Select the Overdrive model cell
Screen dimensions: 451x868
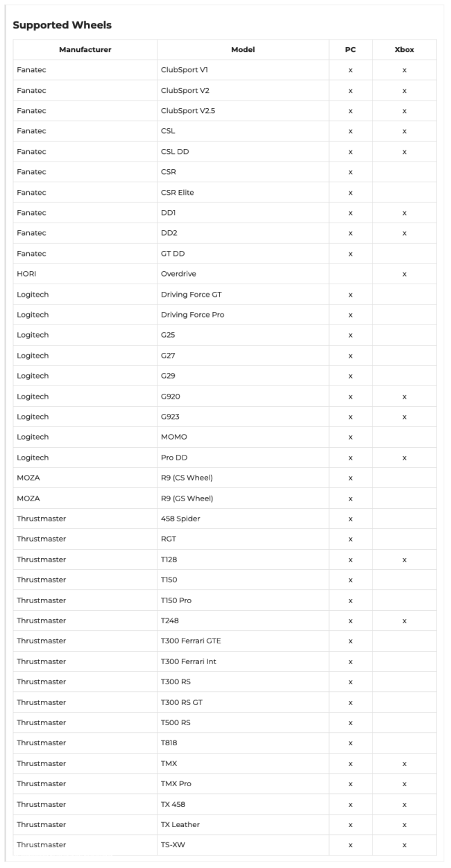point(244,274)
